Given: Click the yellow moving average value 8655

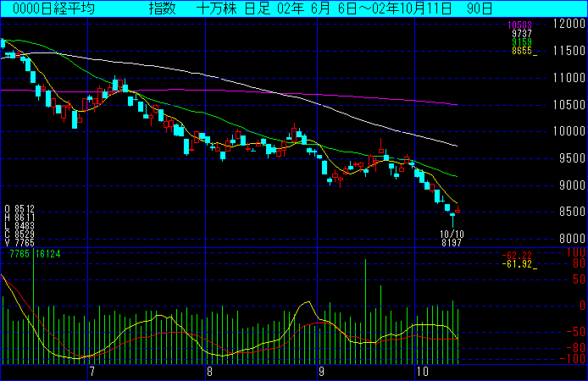Looking at the screenshot, I should coord(522,51).
